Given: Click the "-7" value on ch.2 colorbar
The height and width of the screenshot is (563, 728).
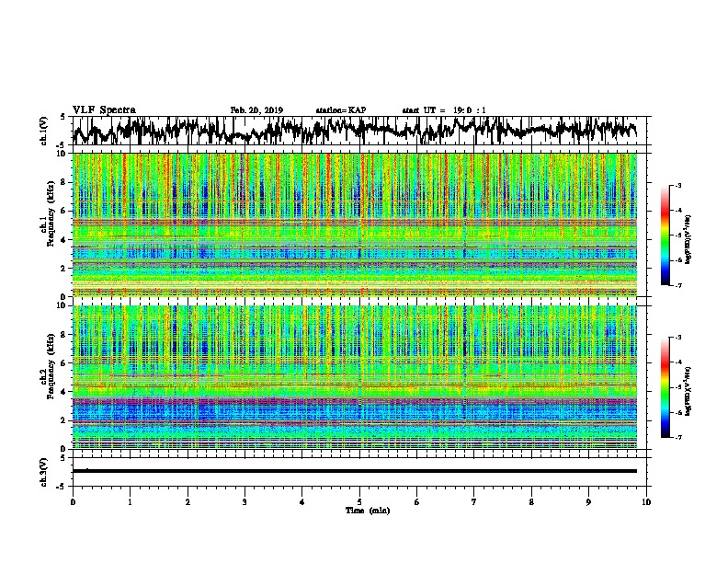Looking at the screenshot, I should (677, 438).
